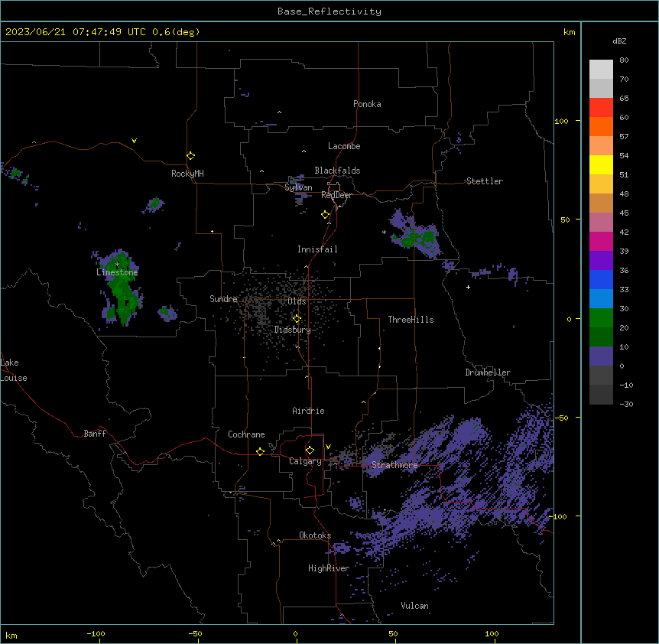Screen dimensions: 659x644
Task: Click the yellow diamond marker near Olds
Action: click(x=297, y=318)
